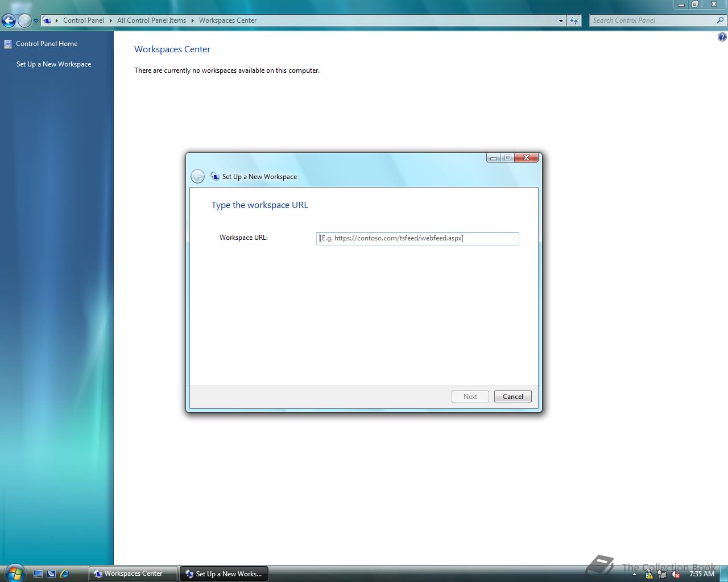
Task: Open Help via the question mark icon
Action: pos(721,36)
